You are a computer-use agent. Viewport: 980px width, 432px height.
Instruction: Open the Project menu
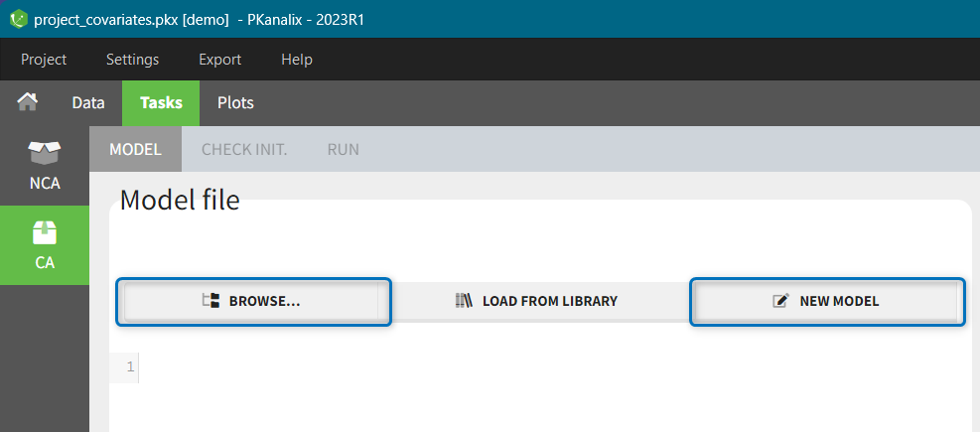point(44,60)
